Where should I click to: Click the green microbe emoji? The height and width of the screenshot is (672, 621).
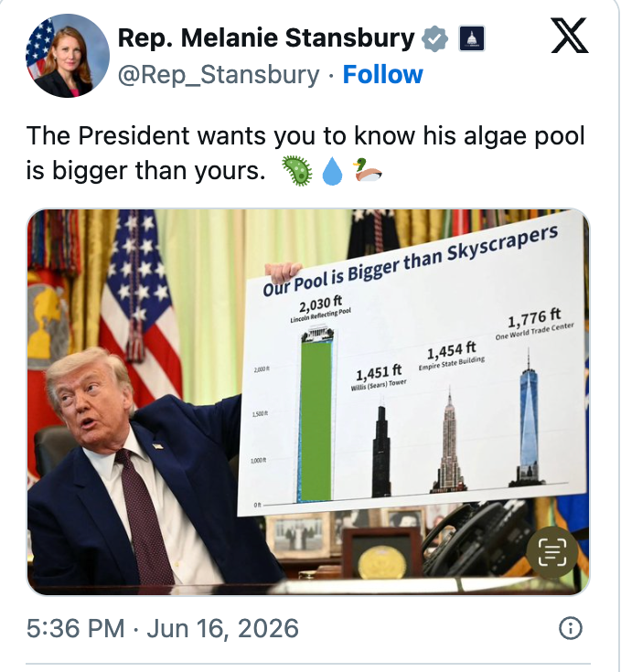click(x=296, y=171)
